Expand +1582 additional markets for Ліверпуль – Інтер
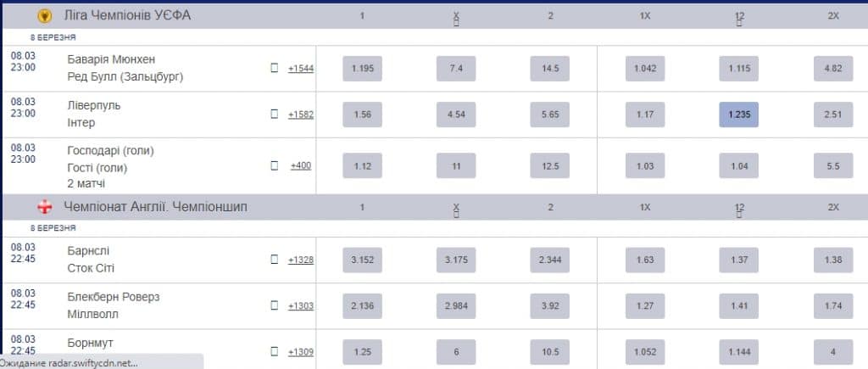The image size is (868, 369). 301,115
